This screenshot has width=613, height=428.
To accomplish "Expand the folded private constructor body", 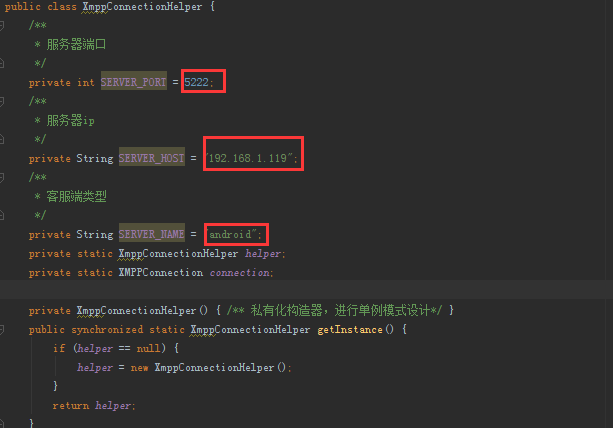I will click(334, 310).
